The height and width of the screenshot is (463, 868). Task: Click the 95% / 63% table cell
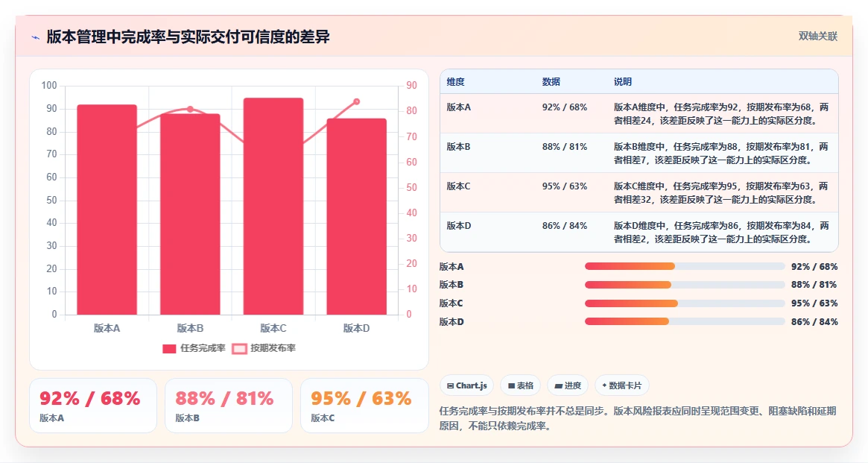click(565, 186)
